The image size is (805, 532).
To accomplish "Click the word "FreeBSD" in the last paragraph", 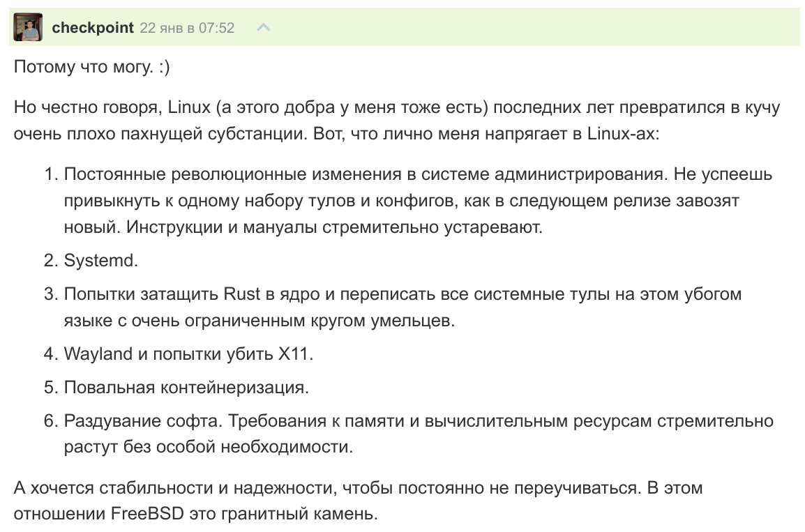I will tap(146, 515).
